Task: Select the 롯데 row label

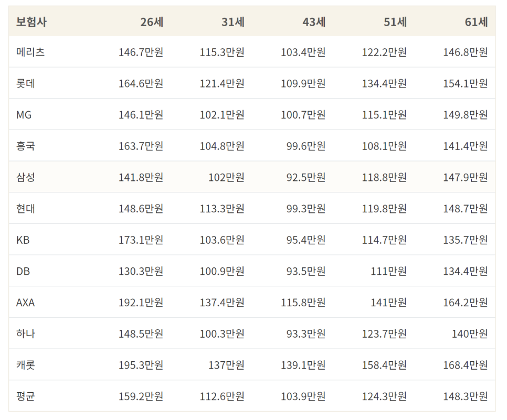Action: pos(26,83)
